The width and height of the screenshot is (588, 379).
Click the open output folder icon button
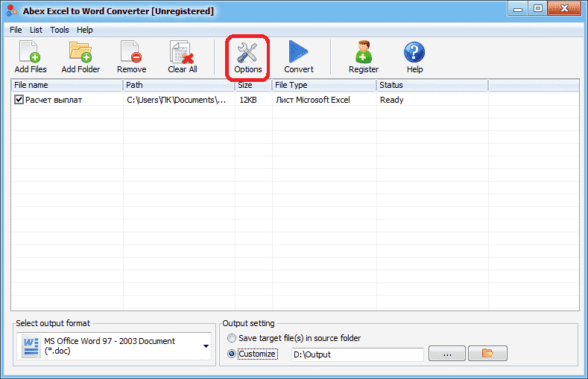click(x=487, y=353)
